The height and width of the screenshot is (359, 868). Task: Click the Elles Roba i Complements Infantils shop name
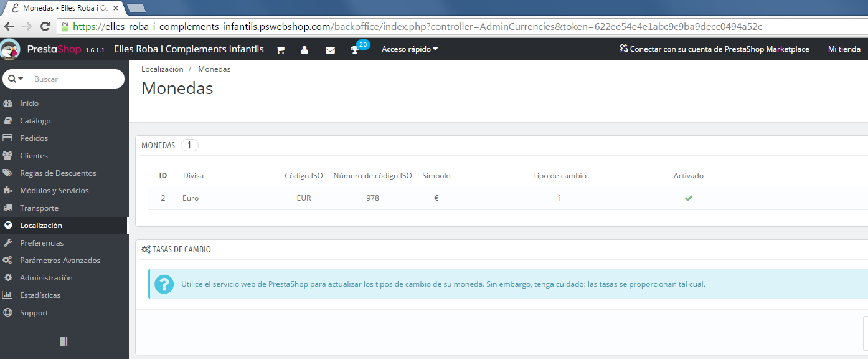[189, 49]
